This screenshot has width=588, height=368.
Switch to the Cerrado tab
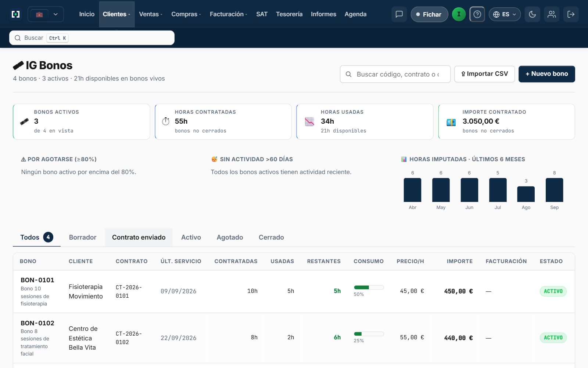tap(271, 237)
